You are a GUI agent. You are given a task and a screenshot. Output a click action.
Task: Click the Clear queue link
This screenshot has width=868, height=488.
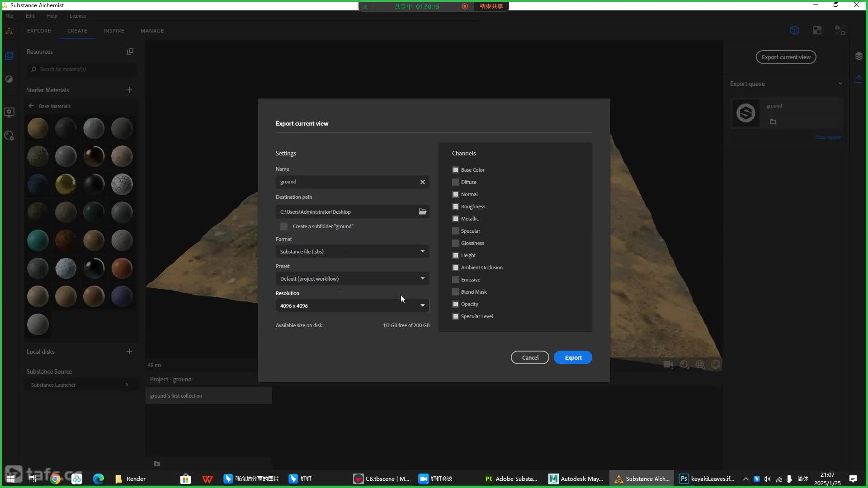tap(828, 137)
